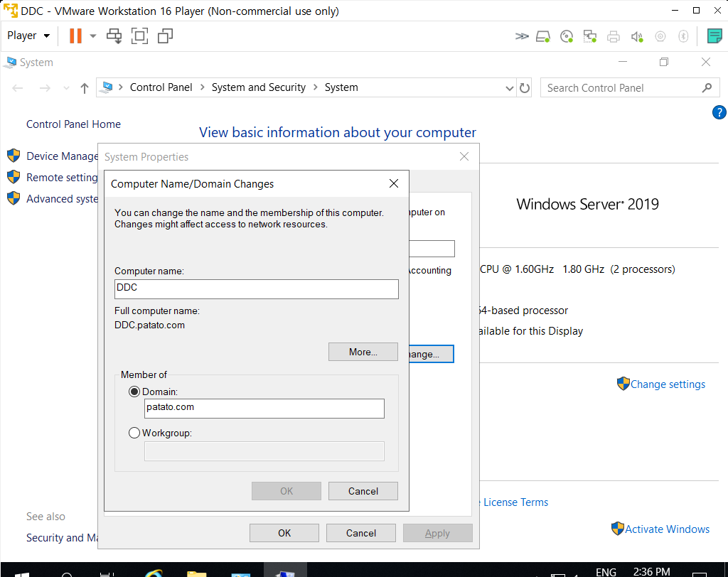728x577 pixels.
Task: Open Advanced system settings link
Action: [x=63, y=199]
